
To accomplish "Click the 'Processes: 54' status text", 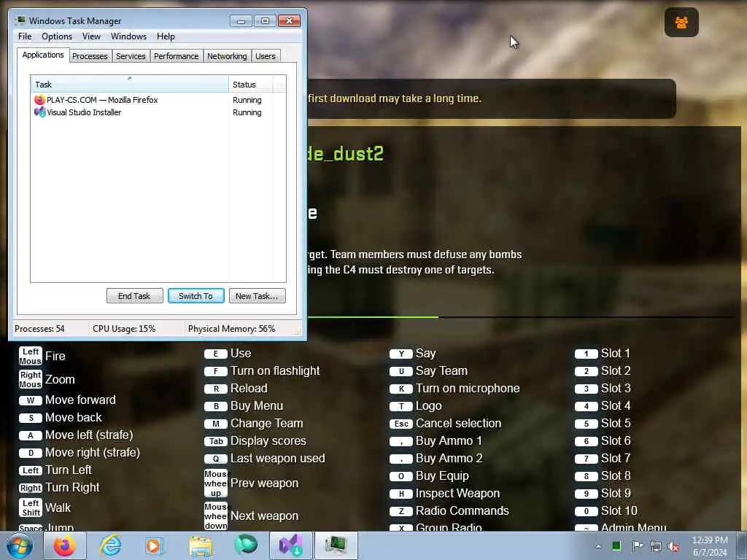I will pyautogui.click(x=39, y=329).
